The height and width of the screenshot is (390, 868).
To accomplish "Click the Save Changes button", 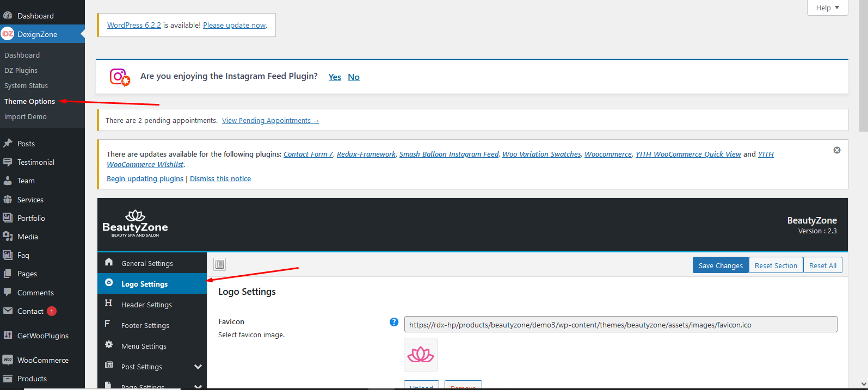I will pyautogui.click(x=721, y=265).
